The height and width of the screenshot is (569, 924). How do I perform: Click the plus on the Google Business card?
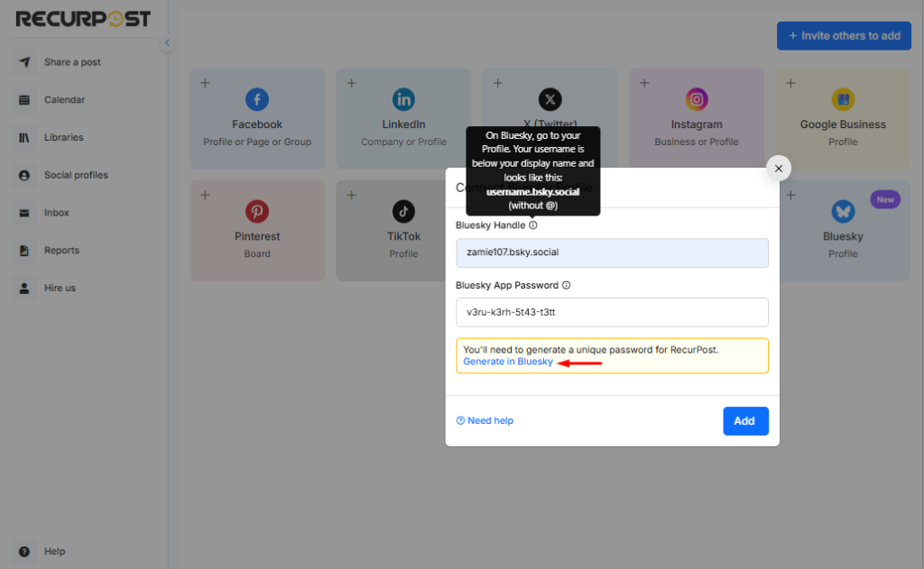point(790,83)
